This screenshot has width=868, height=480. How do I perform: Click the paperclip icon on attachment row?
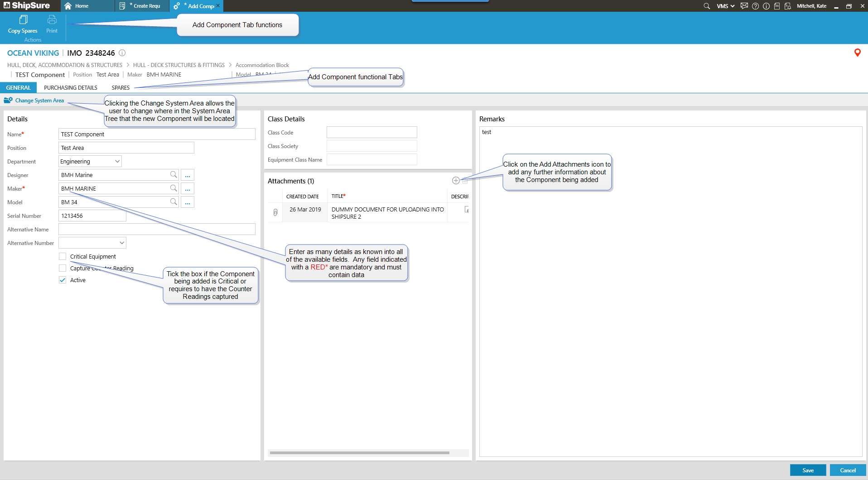tap(275, 212)
